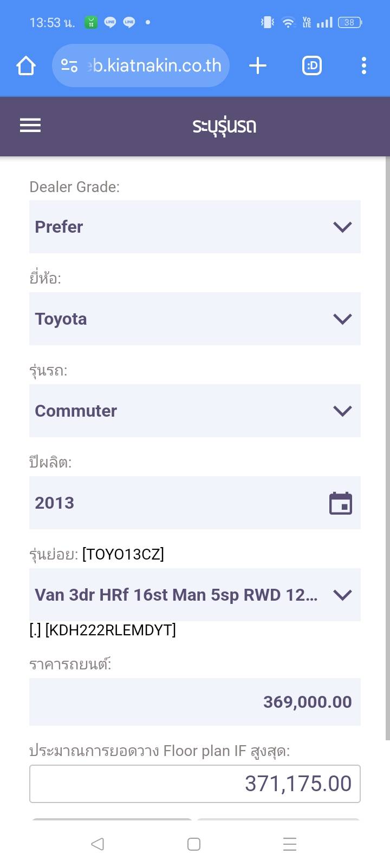This screenshot has height=868, width=390.
Task: Tap the site settings icon in address bar
Action: pyautogui.click(x=69, y=66)
